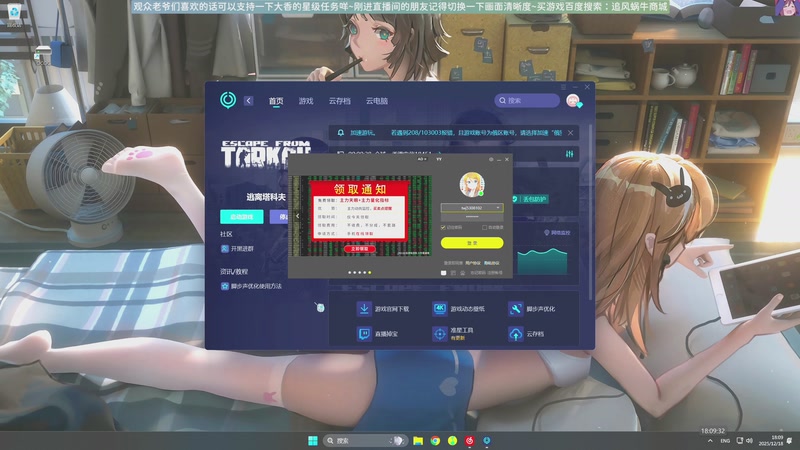
Task: Click the 搜索 search box in accelerator
Action: pyautogui.click(x=527, y=101)
